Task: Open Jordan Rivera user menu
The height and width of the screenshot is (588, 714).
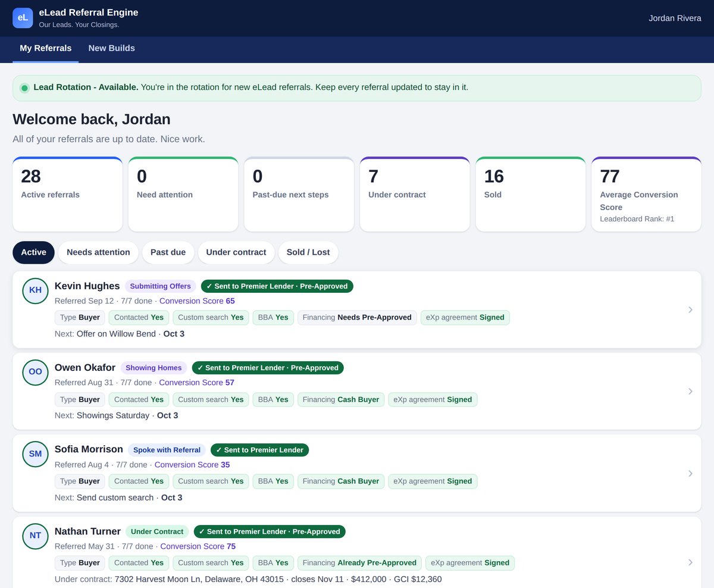Action: click(675, 18)
